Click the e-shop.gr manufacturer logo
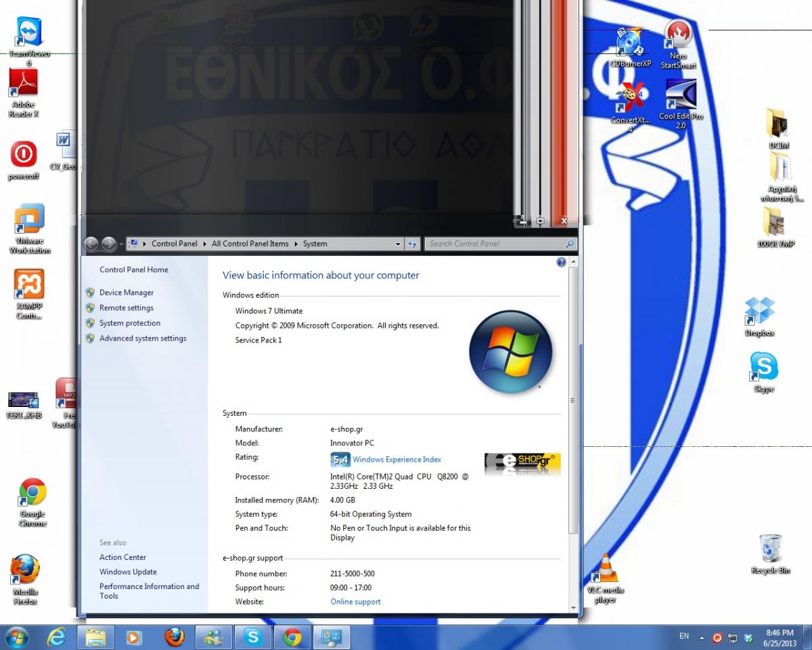812x650 pixels. [522, 464]
